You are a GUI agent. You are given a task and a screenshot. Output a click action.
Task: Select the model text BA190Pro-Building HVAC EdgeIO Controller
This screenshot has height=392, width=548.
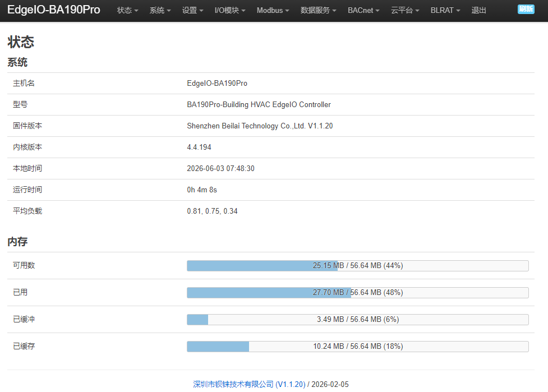point(259,104)
